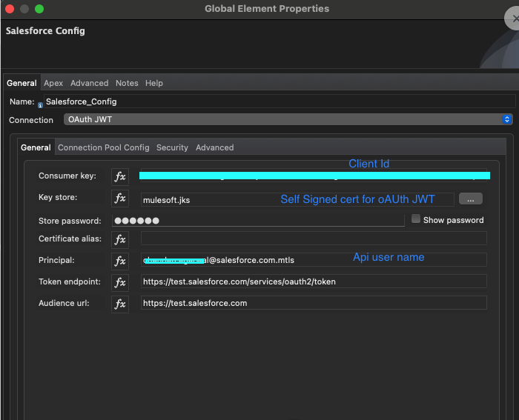
Task: Open the Help tab
Action: pos(154,84)
